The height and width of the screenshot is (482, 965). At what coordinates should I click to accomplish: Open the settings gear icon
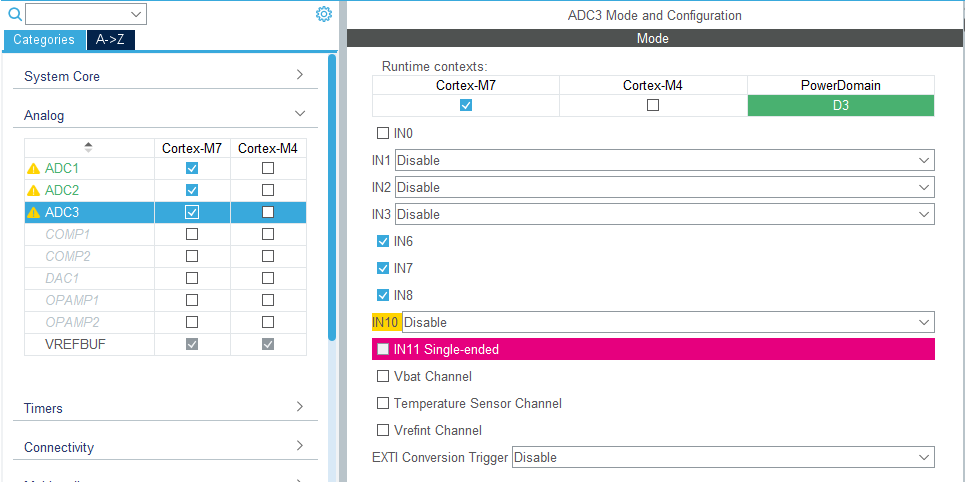point(323,14)
